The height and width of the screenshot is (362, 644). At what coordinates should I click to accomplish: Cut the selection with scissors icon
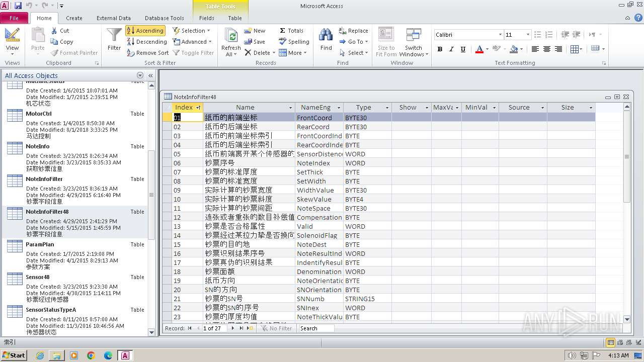(60, 31)
